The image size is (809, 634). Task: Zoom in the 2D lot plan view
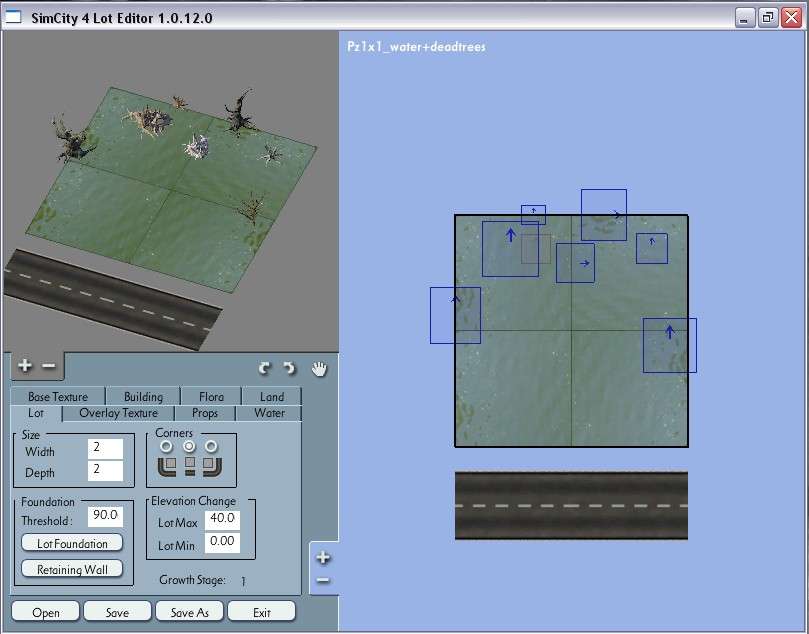323,558
